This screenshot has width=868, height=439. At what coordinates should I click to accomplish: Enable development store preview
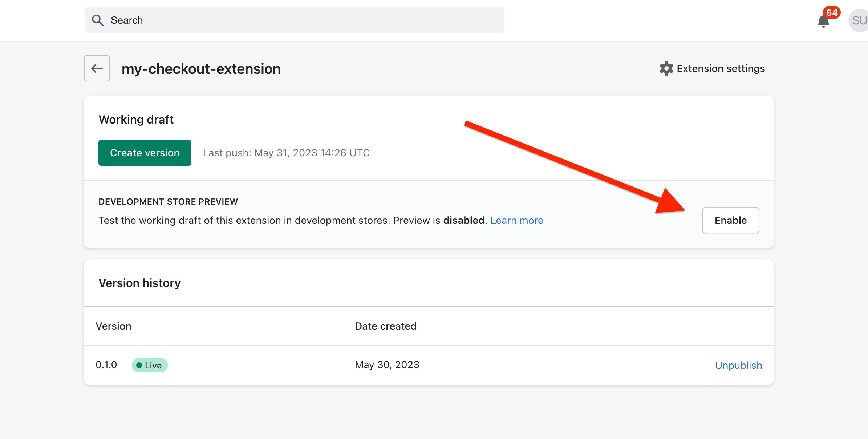click(730, 220)
